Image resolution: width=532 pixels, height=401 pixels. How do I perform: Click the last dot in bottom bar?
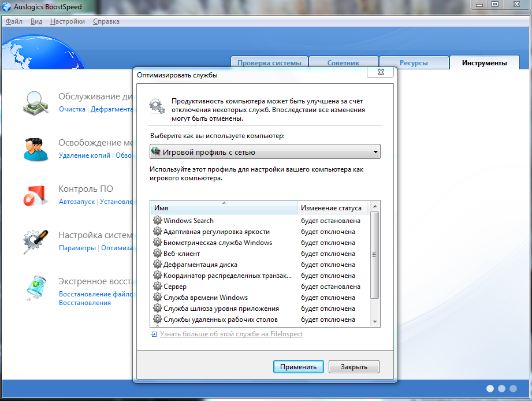(514, 388)
